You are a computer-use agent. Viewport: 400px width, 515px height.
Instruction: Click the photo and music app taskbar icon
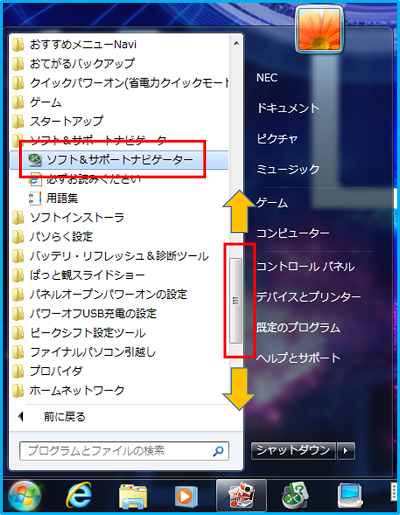pyautogui.click(x=241, y=496)
